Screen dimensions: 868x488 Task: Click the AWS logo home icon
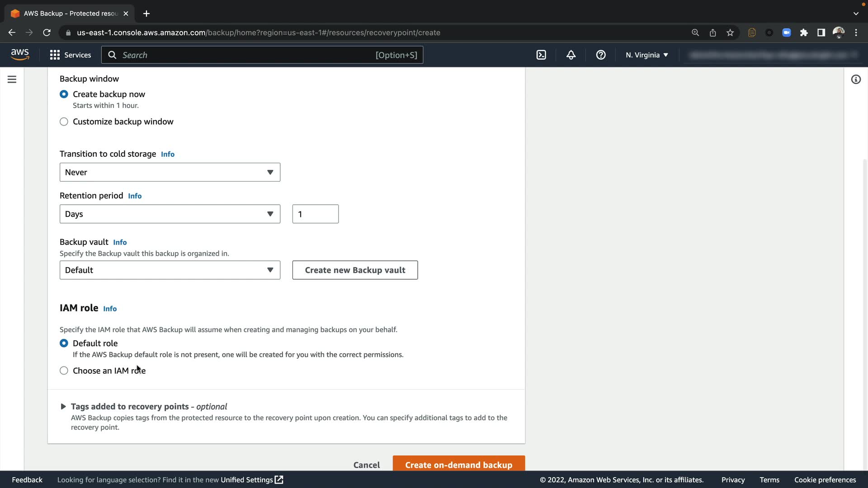(20, 55)
